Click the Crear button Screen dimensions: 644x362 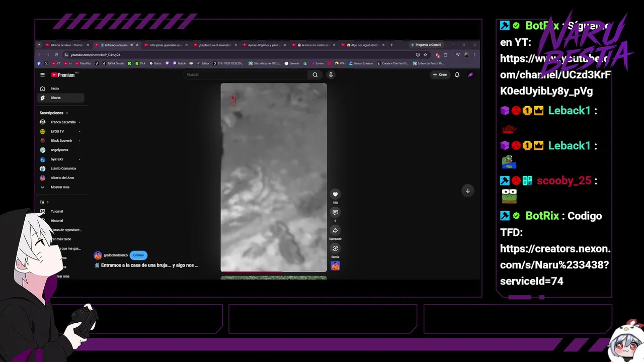coord(440,75)
